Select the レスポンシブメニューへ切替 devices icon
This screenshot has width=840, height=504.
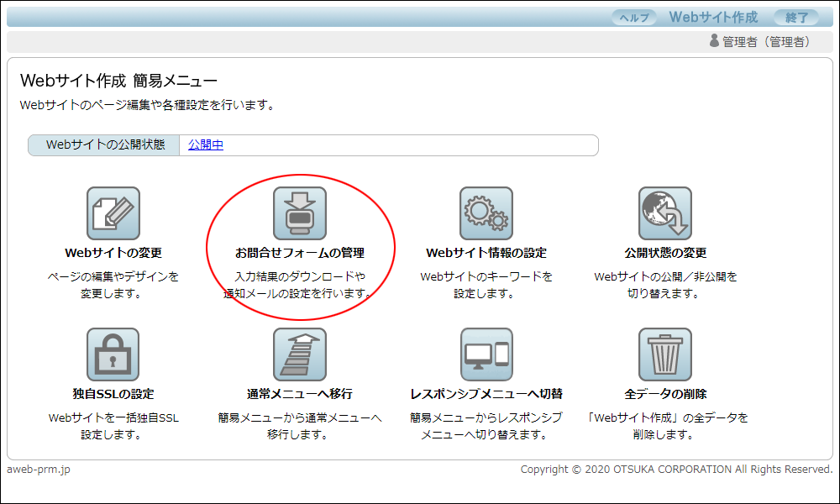tap(486, 354)
